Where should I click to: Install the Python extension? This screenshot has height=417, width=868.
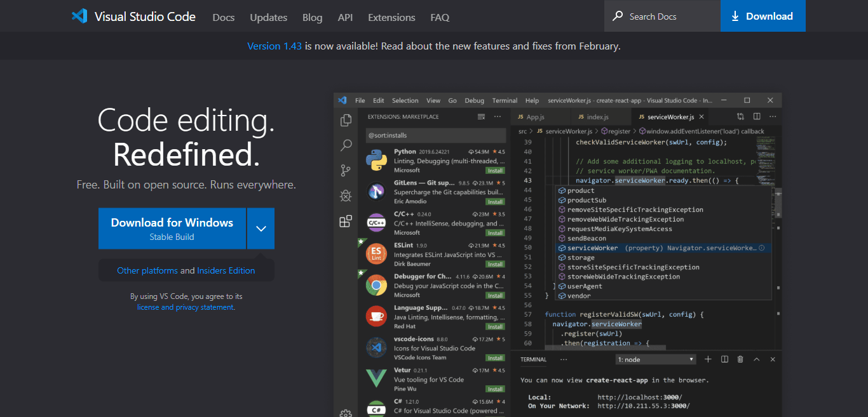pyautogui.click(x=495, y=170)
